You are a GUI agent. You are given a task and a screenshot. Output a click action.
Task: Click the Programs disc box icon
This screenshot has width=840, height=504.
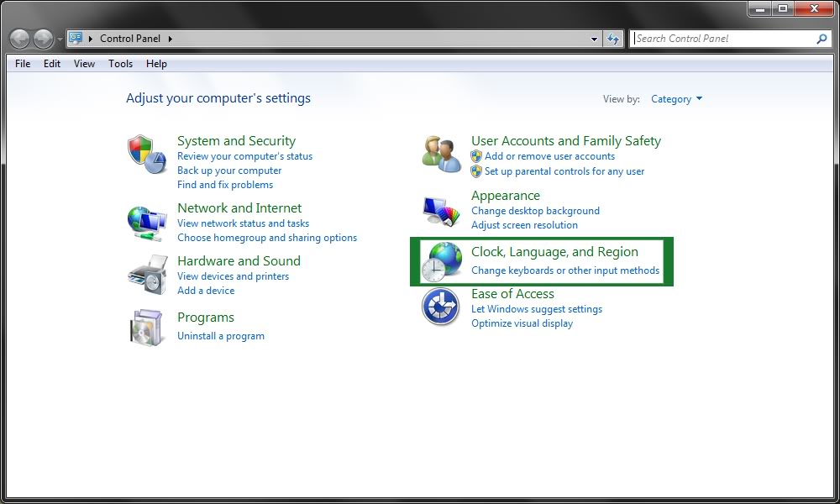click(x=146, y=327)
